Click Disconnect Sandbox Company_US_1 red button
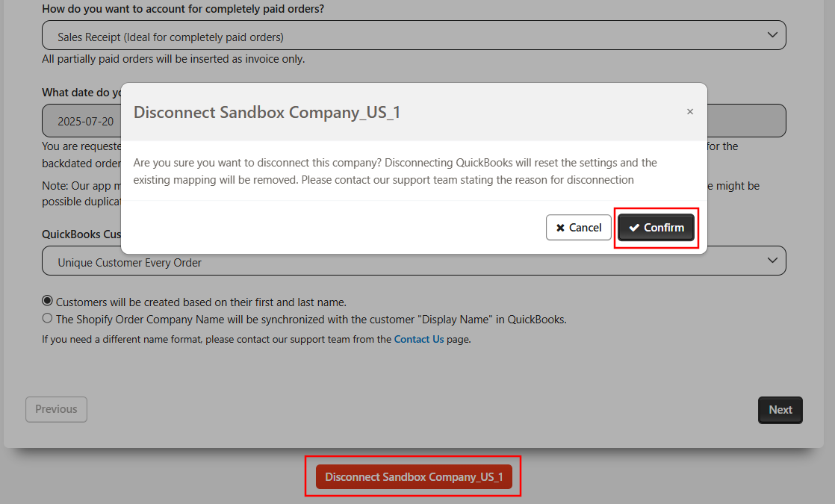The width and height of the screenshot is (835, 504). coord(414,477)
